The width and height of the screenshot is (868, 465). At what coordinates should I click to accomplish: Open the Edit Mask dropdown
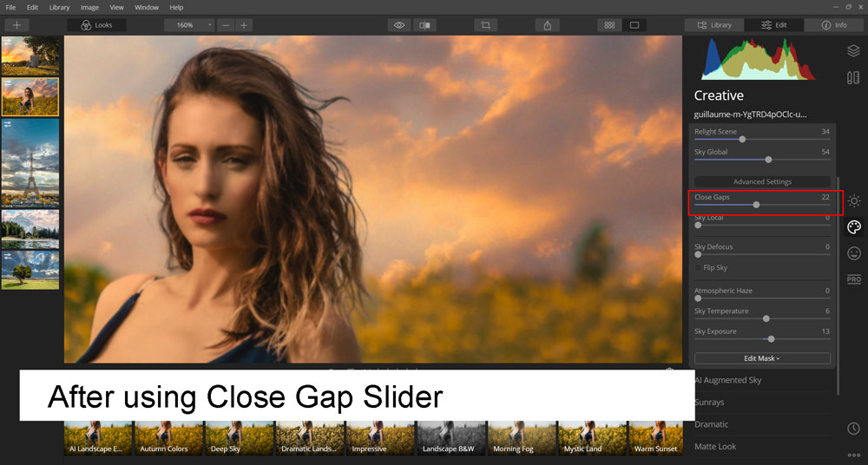762,358
